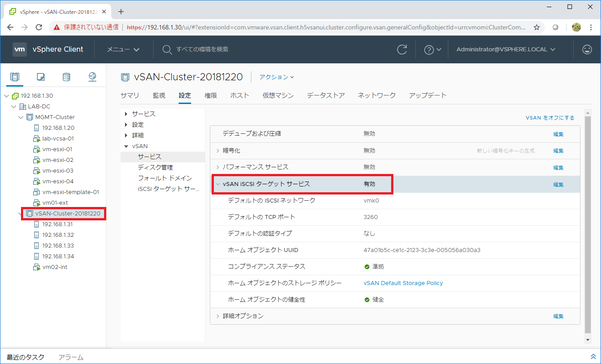This screenshot has height=364, width=601.
Task: Go back in browser history
Action: 11,27
